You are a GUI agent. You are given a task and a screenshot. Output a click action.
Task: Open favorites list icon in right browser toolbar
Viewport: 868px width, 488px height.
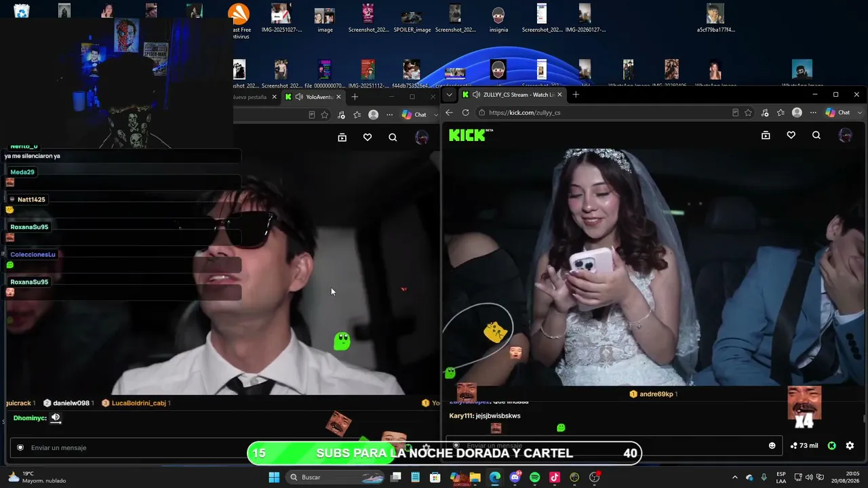[781, 113]
